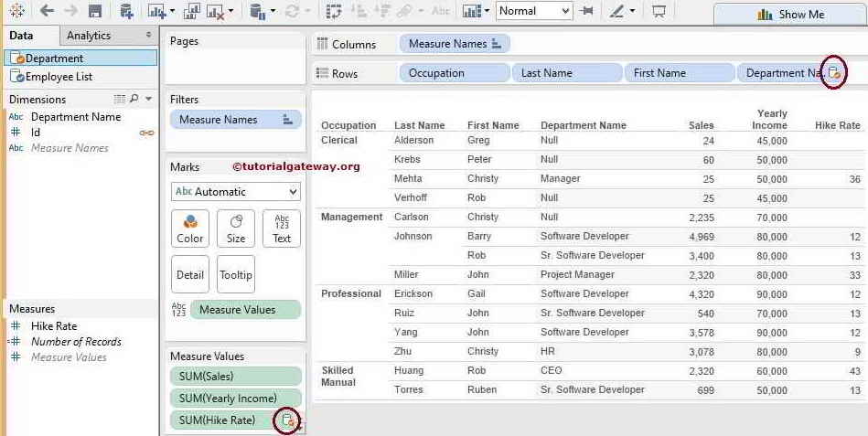Select the First Name pill on Rows

(680, 73)
